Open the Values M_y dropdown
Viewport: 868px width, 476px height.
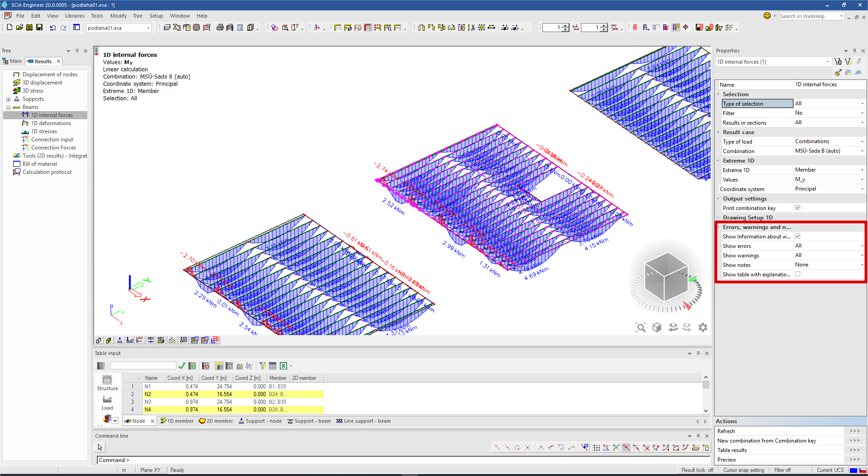coord(862,179)
